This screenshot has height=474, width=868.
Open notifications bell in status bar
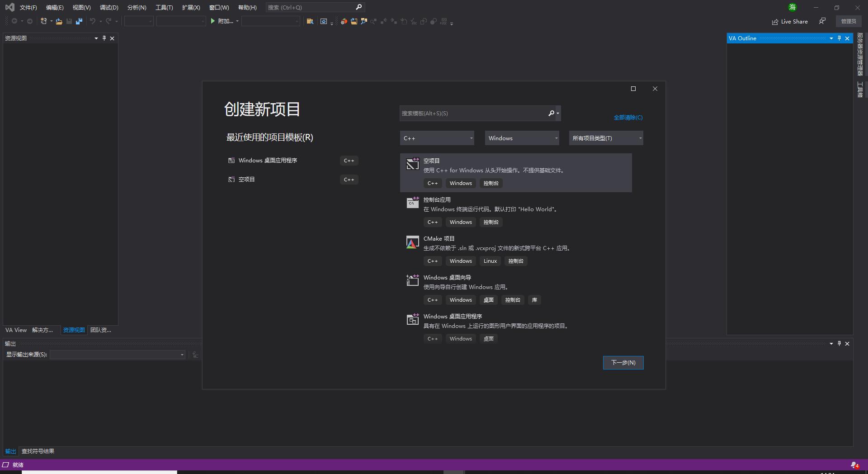[854, 465]
